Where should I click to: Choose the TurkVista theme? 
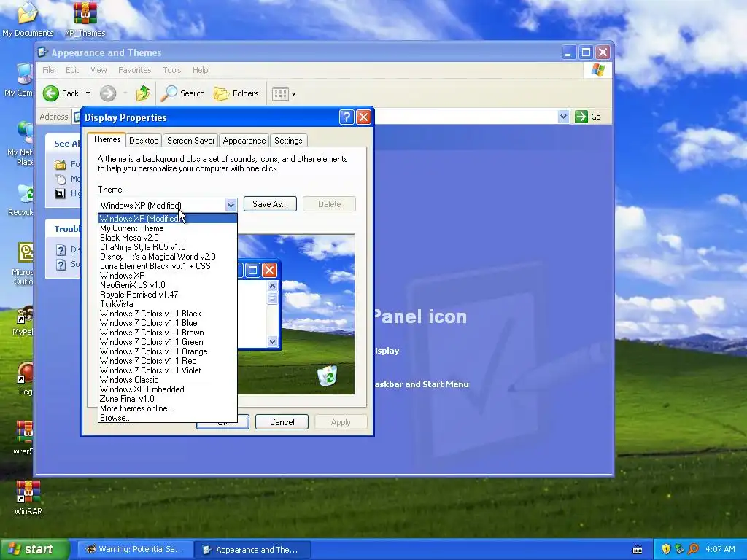coord(167,304)
